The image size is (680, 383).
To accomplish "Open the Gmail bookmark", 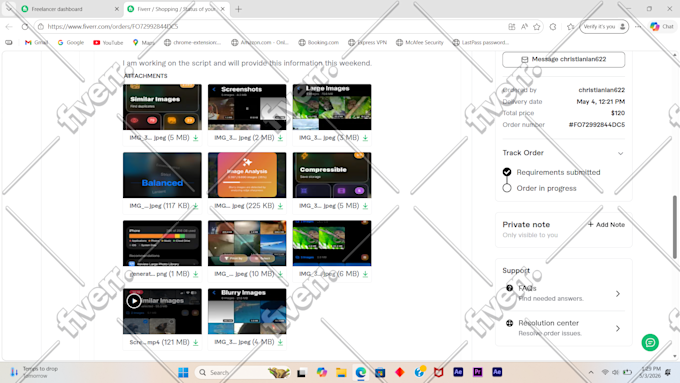I will coord(36,43).
